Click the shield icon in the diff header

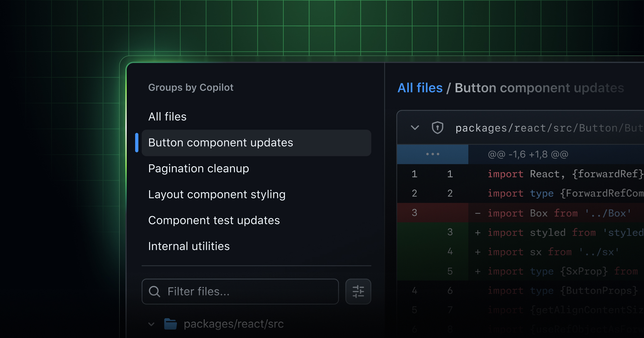tap(438, 128)
